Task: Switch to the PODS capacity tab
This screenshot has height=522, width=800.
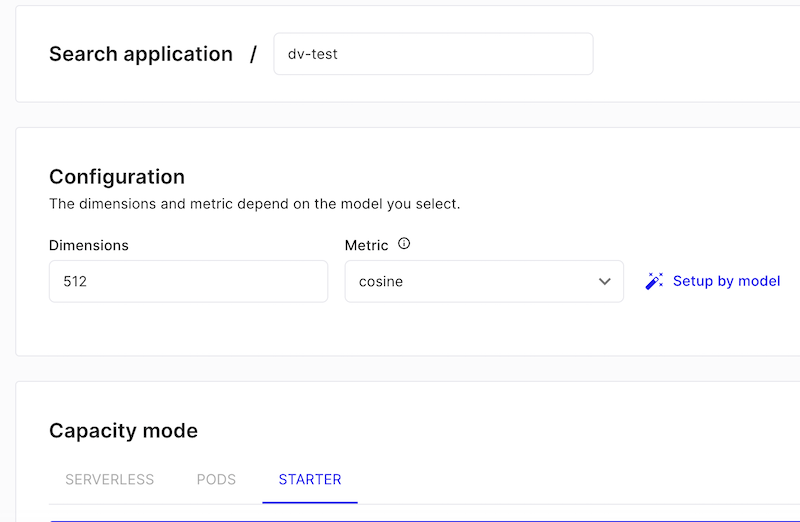Action: (216, 479)
